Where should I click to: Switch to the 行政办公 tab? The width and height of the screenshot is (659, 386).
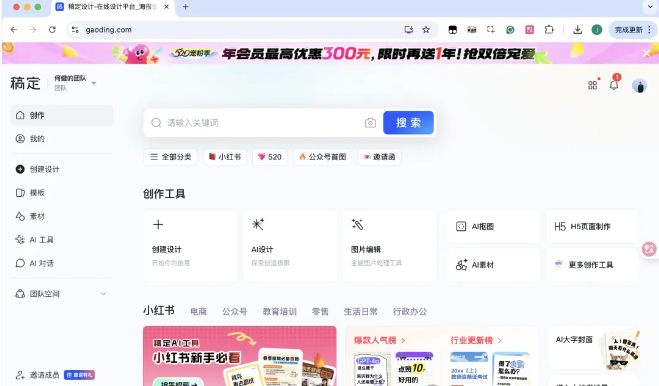tap(410, 312)
